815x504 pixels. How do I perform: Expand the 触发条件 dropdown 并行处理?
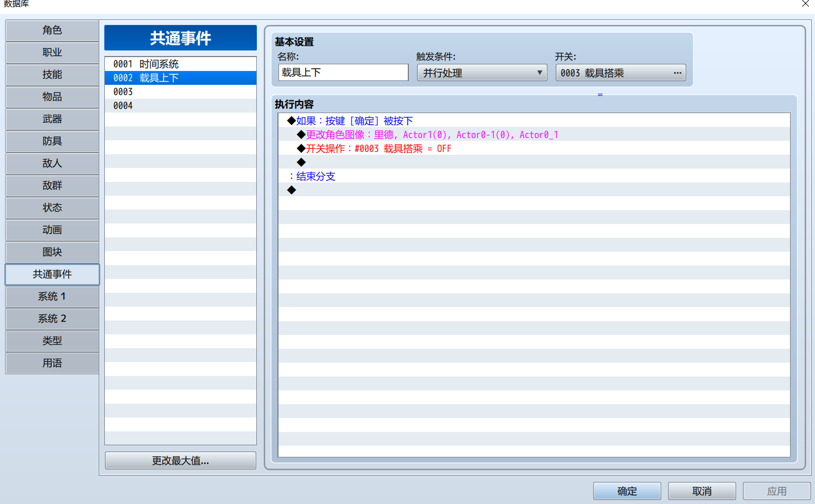pyautogui.click(x=482, y=73)
